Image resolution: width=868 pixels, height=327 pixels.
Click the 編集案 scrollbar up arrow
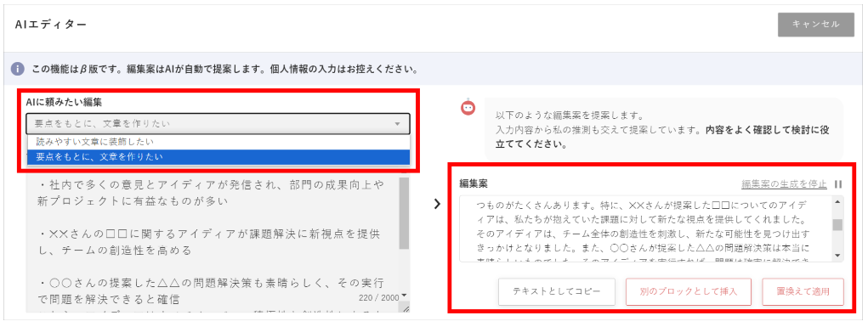coord(837,202)
